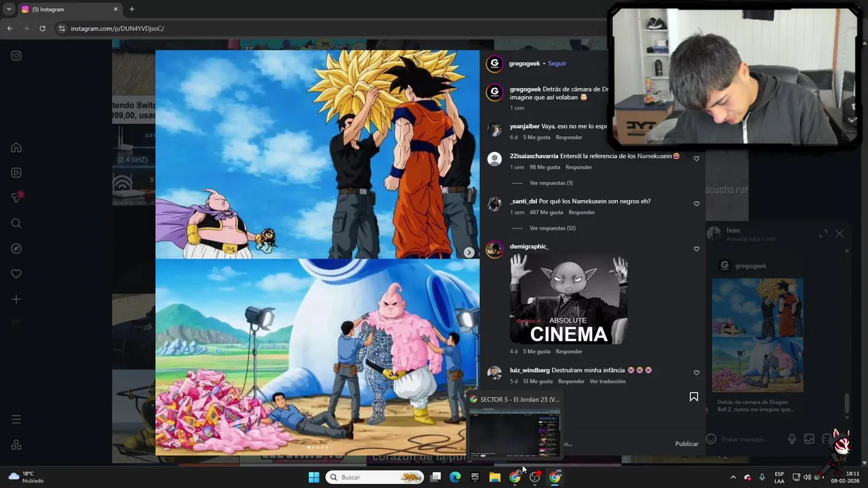This screenshot has height=488, width=868.
Task: Follow gregogeek via Seguir
Action: 557,64
